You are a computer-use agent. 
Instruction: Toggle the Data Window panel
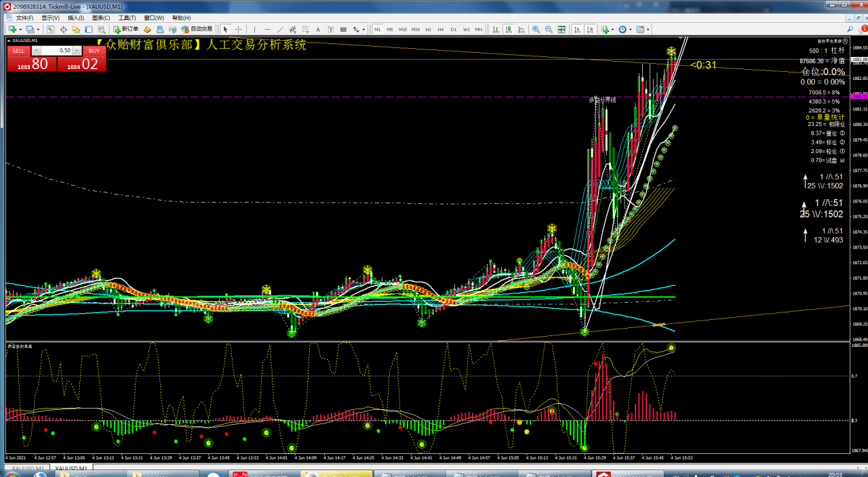tap(63, 29)
